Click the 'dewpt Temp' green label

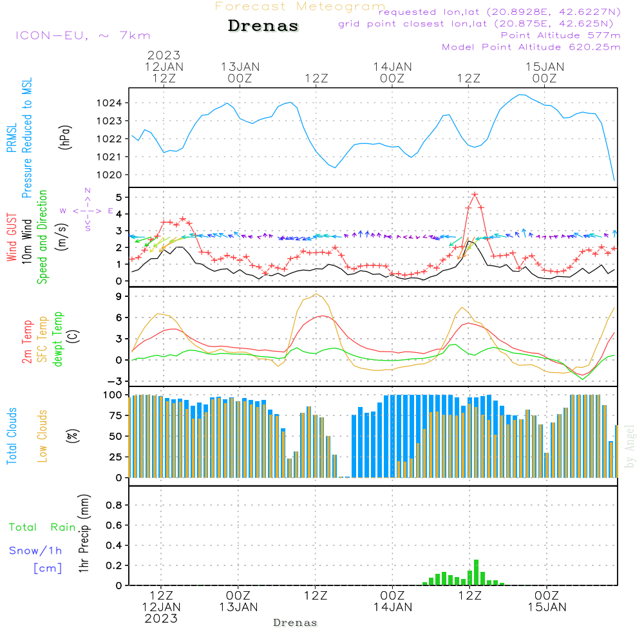click(x=58, y=339)
